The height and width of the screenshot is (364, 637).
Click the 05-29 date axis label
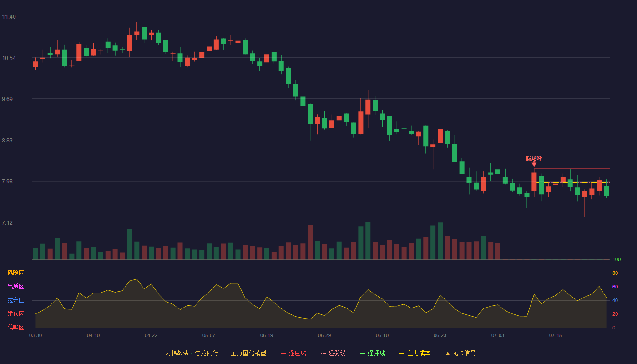click(x=324, y=335)
